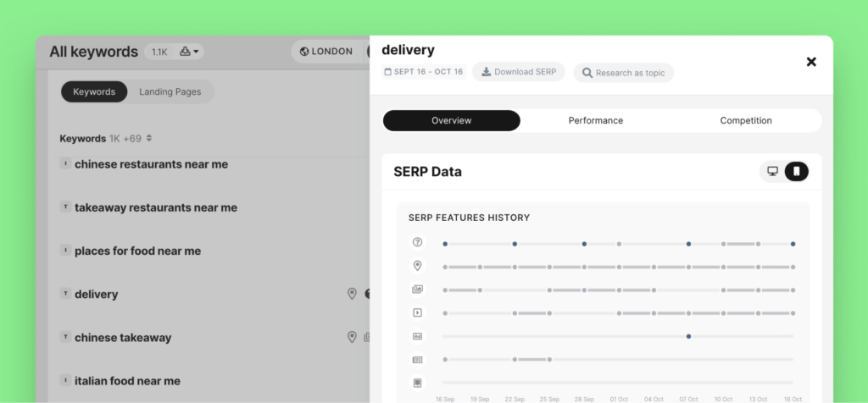Click the image pack SERP feature icon
This screenshot has height=403, width=868.
(x=417, y=290)
